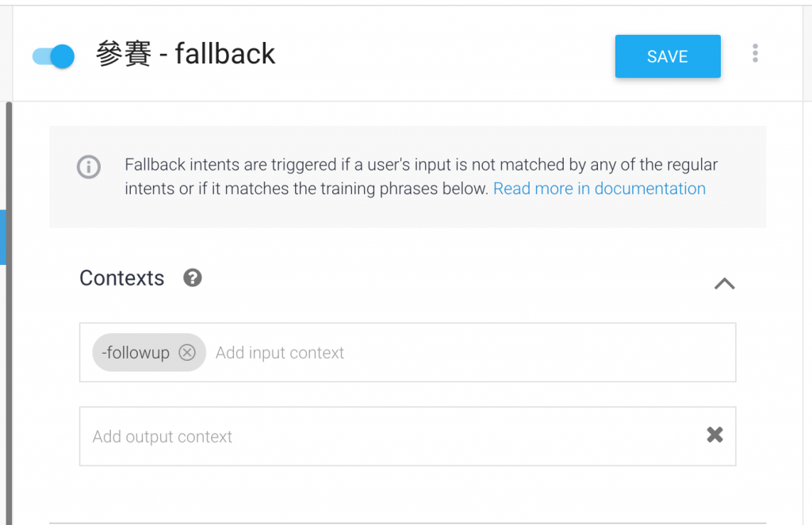Click the blue selected marker on left edge
The width and height of the screenshot is (812, 525).
tap(2, 236)
